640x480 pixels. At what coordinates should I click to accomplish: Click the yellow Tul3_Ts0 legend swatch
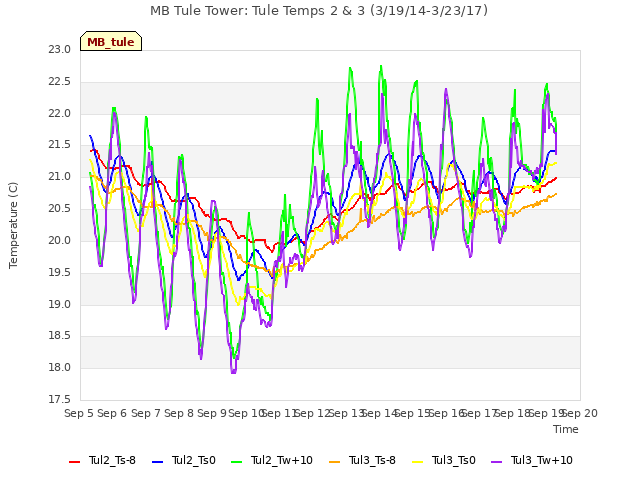(418, 462)
